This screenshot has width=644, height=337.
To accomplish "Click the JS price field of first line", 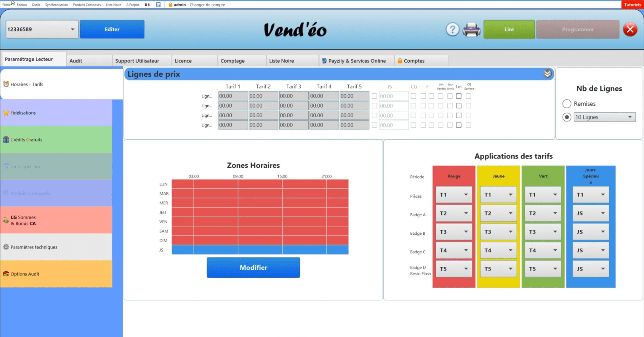I will pyautogui.click(x=394, y=96).
